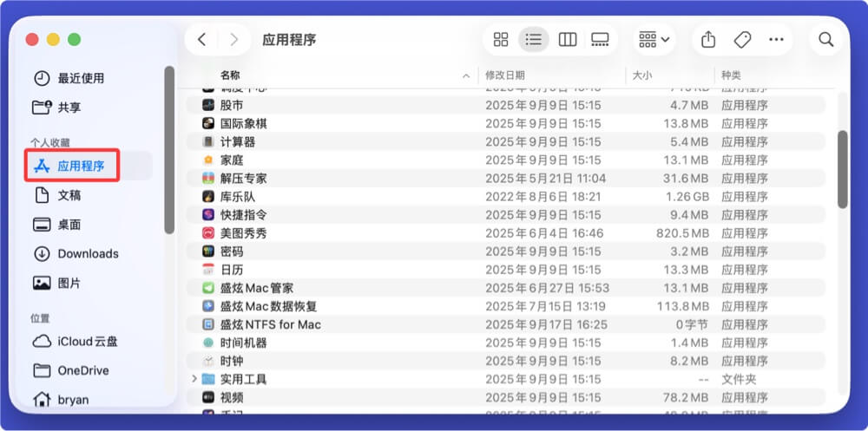Click the file list vertical scrollbar
Image resolution: width=868 pixels, height=431 pixels.
click(843, 169)
